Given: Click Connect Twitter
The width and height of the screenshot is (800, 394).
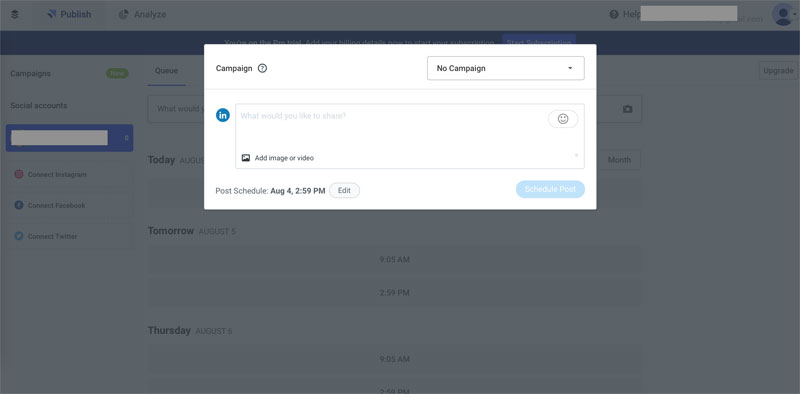Looking at the screenshot, I should [x=69, y=237].
